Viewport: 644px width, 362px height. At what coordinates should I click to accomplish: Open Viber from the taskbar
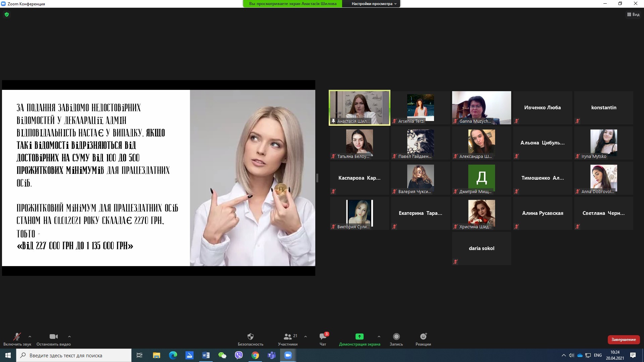click(x=239, y=355)
